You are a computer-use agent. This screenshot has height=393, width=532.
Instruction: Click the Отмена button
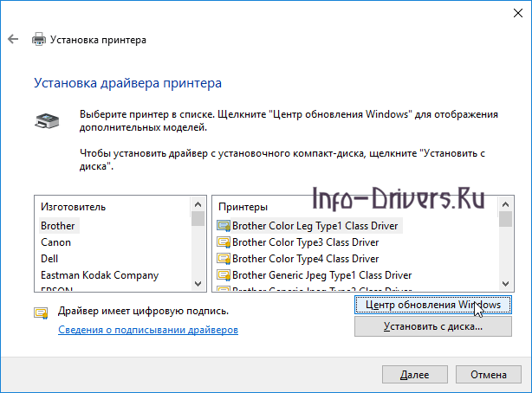coord(488,374)
